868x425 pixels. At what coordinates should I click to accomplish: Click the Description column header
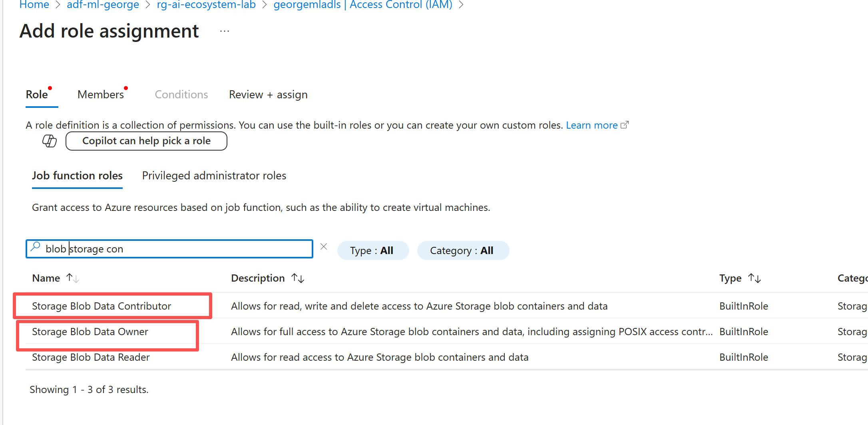pos(258,278)
